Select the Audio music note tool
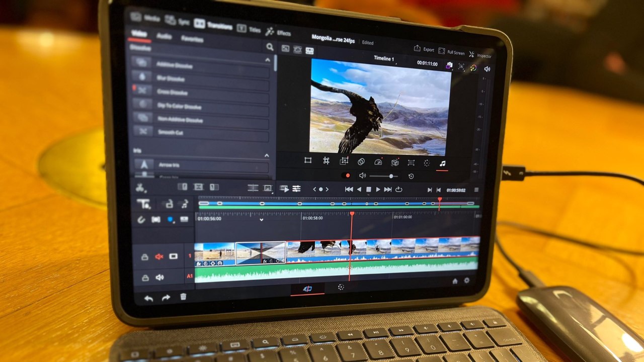644x362 pixels. (x=442, y=163)
